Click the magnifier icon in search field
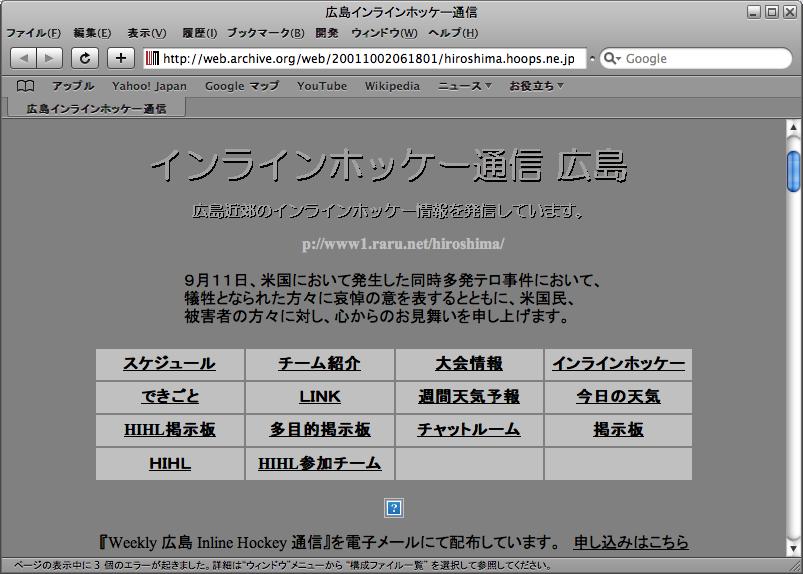The image size is (803, 574). (x=611, y=59)
